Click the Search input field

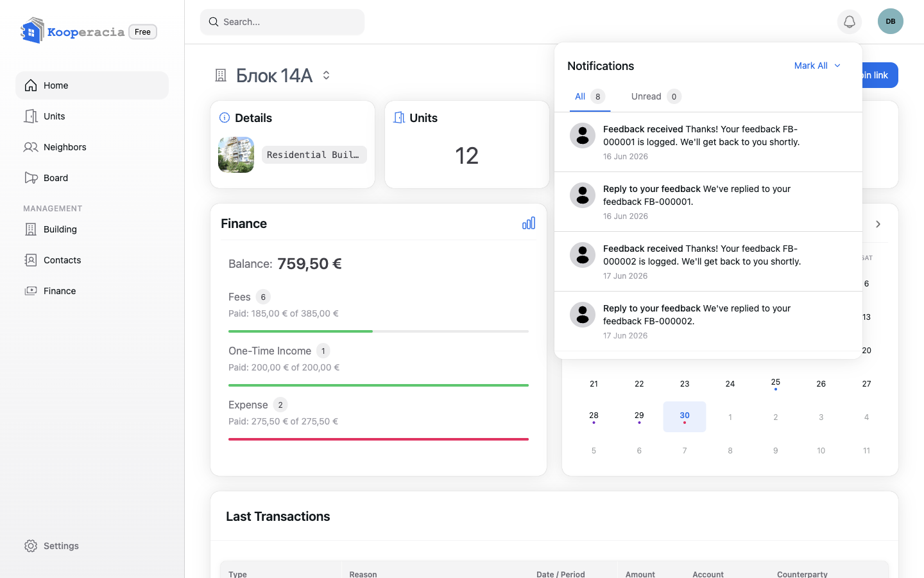click(282, 22)
